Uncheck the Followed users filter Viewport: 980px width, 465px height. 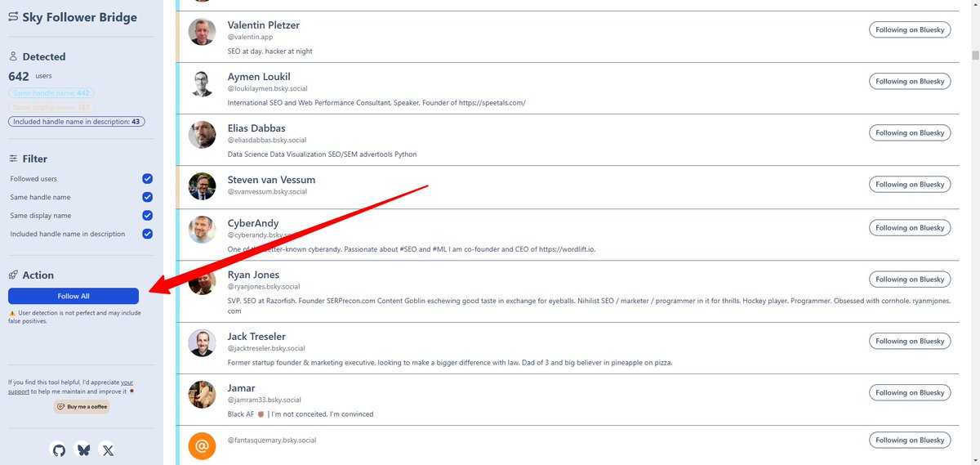coord(148,178)
